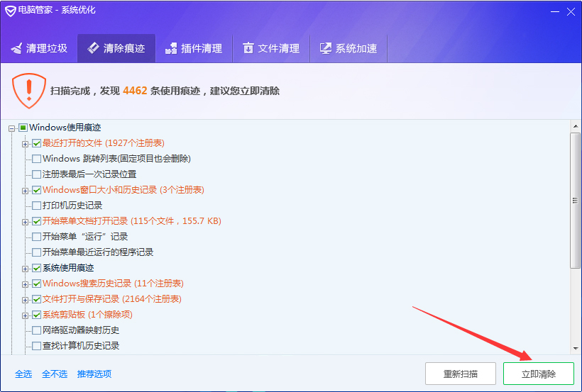The width and height of the screenshot is (582, 392).
Task: Collapse the Windows使用痕迹 tree node
Action: click(x=12, y=128)
